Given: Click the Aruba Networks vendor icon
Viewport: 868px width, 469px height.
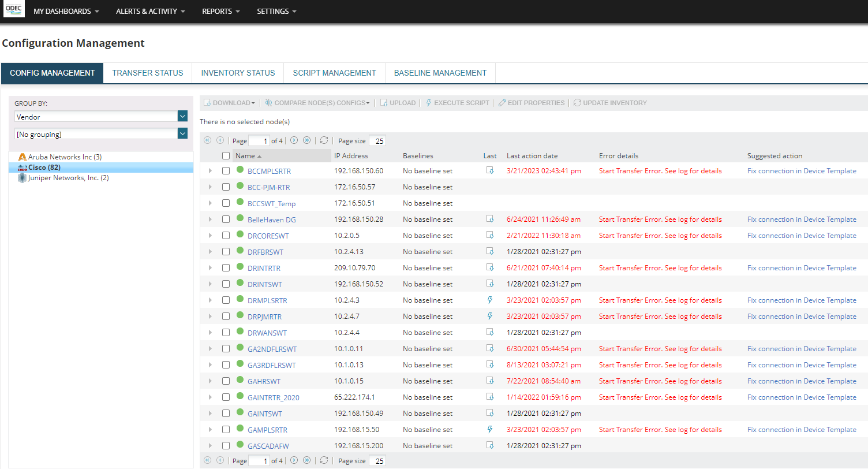Looking at the screenshot, I should 23,157.
